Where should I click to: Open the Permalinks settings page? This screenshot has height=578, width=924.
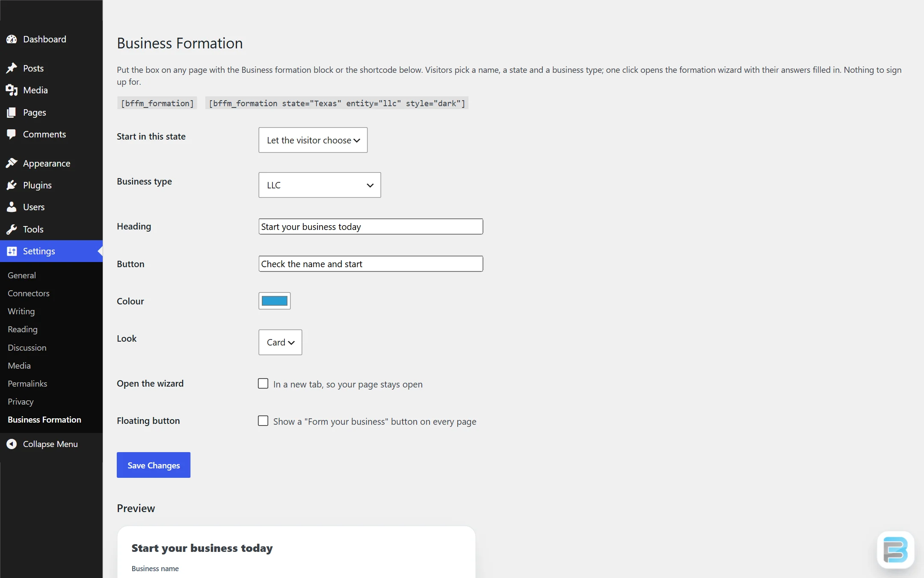pyautogui.click(x=27, y=384)
